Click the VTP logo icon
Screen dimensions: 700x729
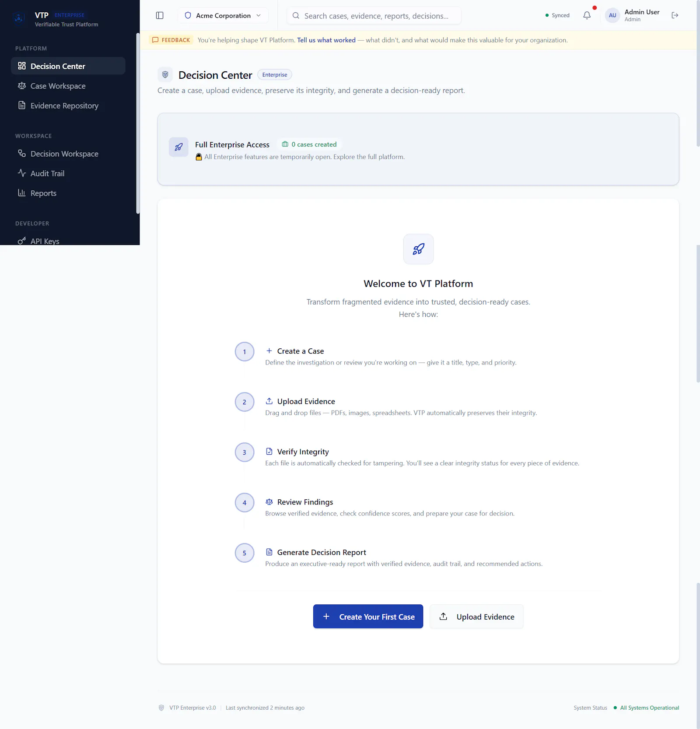(19, 18)
